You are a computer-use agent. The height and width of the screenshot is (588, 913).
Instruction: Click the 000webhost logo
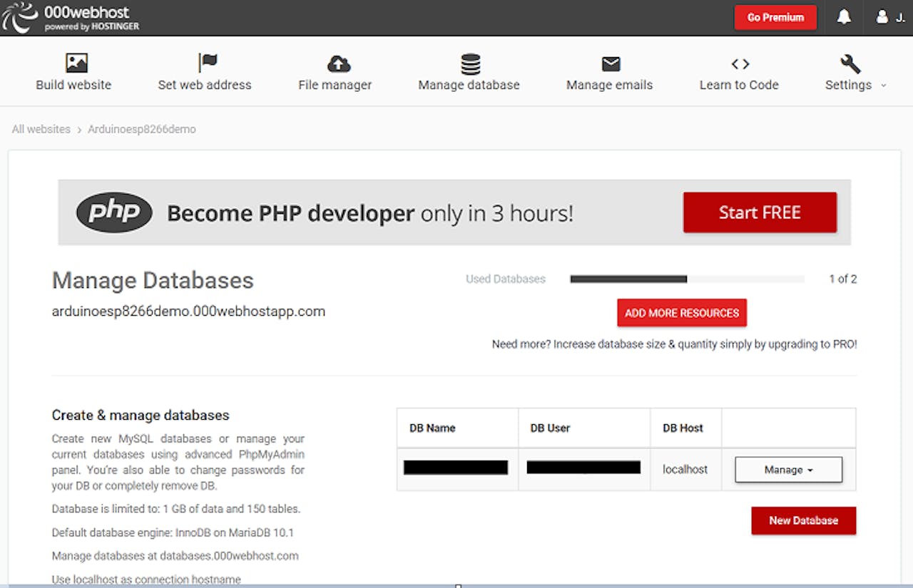[x=70, y=17]
